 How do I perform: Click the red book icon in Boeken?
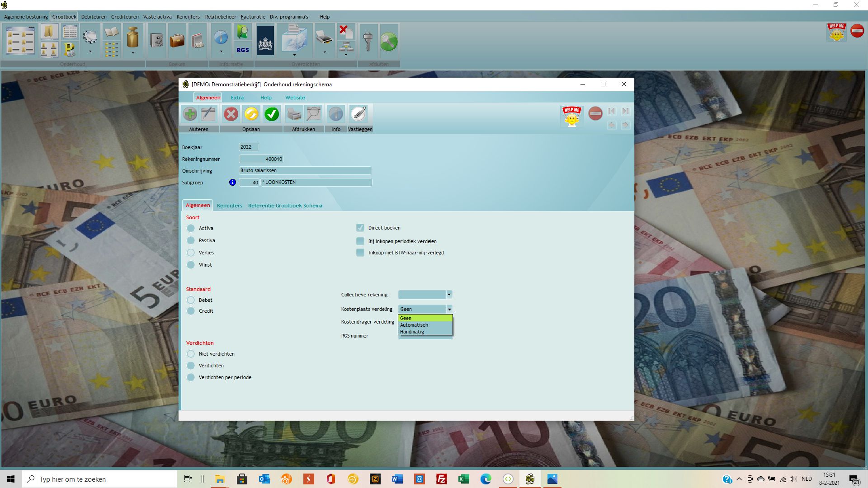point(198,41)
